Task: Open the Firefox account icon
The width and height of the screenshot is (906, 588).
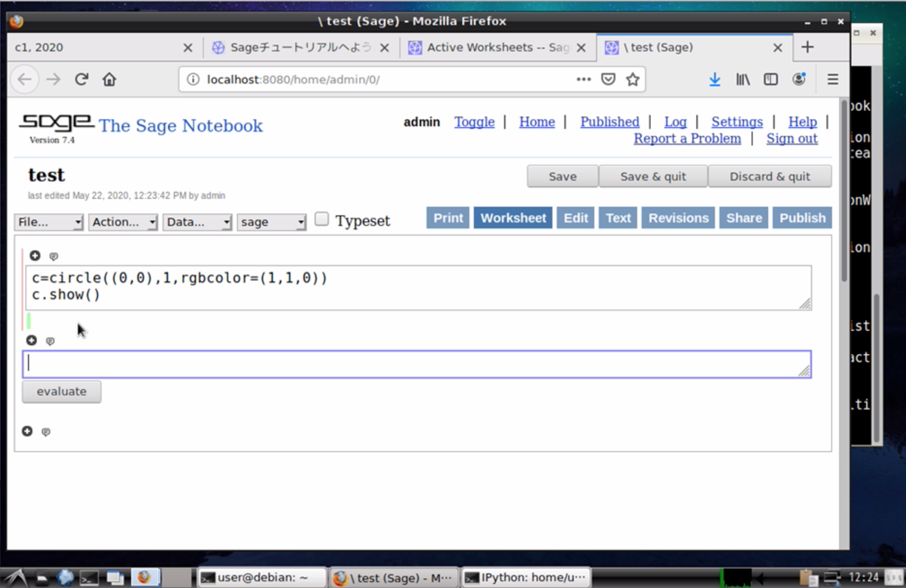Action: click(799, 79)
